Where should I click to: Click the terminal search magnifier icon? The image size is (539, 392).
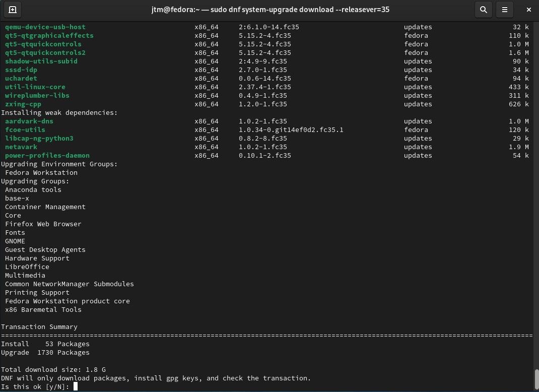(x=483, y=10)
